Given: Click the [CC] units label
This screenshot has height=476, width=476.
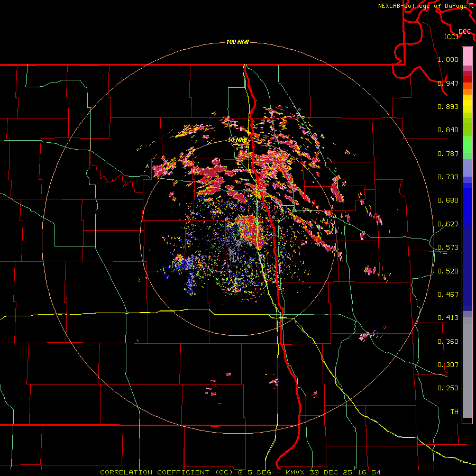Looking at the screenshot, I should tap(451, 36).
